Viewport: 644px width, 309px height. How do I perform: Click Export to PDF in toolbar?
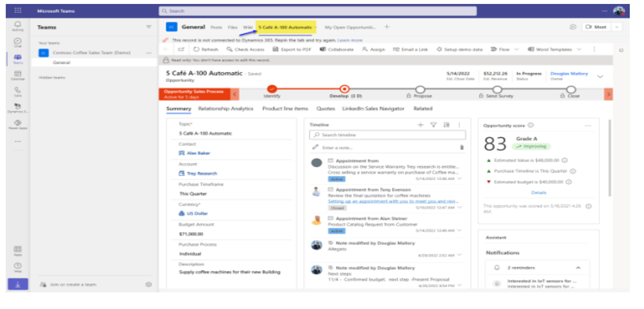294,49
